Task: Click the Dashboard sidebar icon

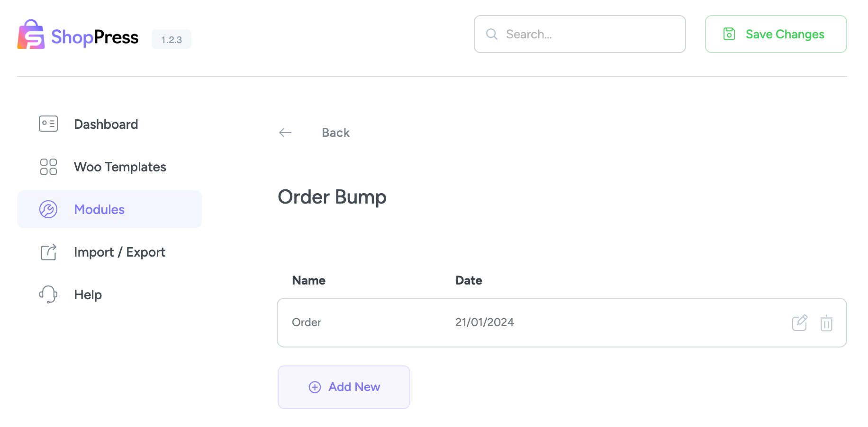Action: [48, 124]
